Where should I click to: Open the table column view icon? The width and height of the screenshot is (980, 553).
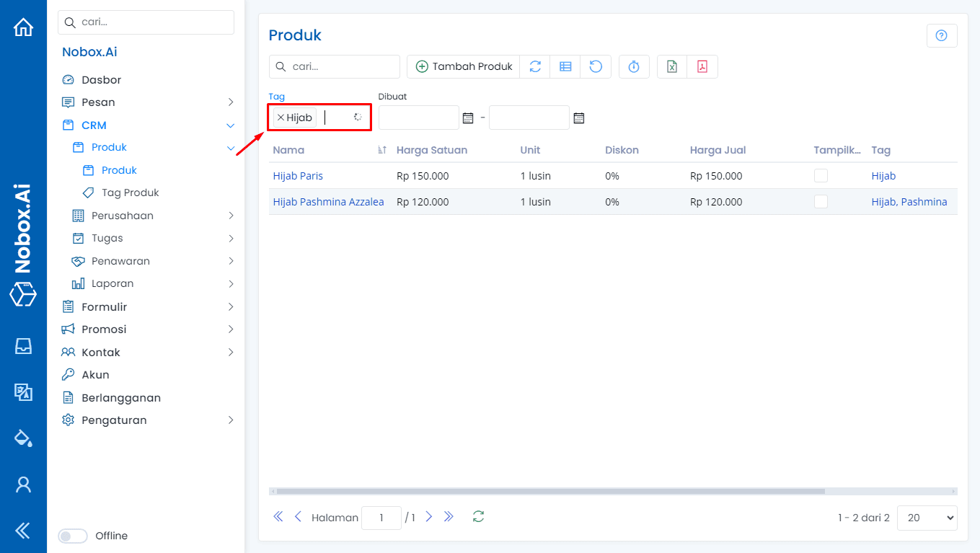[565, 66]
